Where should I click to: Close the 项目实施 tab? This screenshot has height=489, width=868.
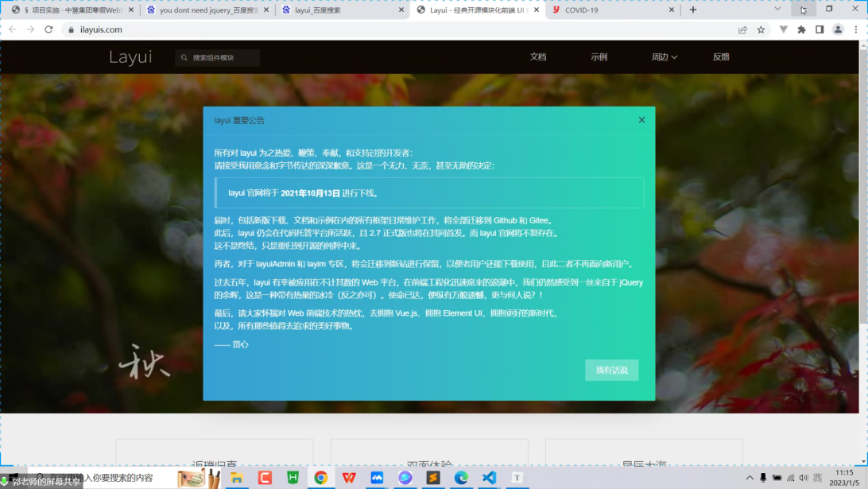click(x=131, y=10)
